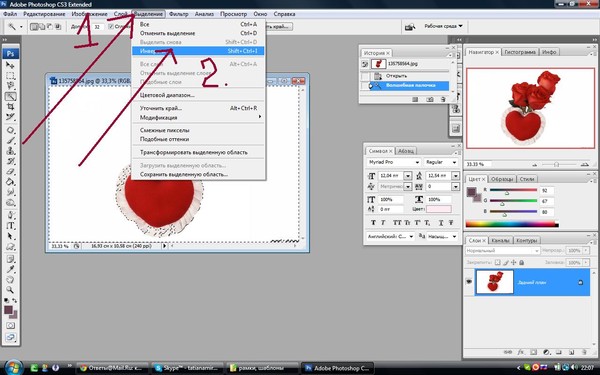Select the Eyedropper tool
Viewport: 600px width, 375px height.
[x=10, y=269]
